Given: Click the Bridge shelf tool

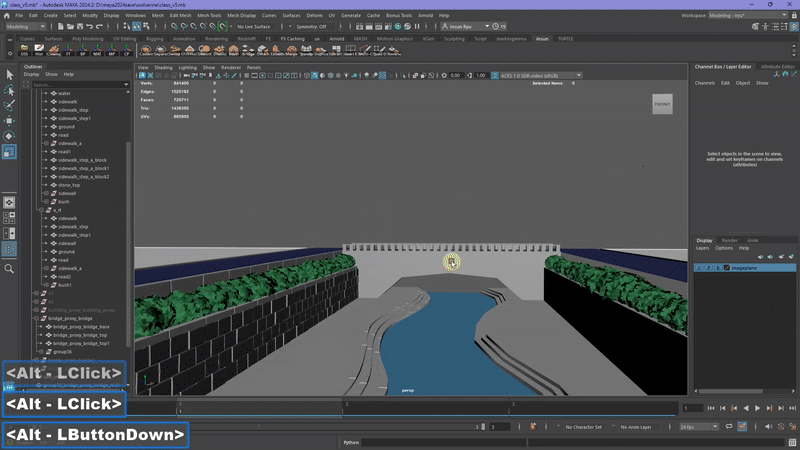Looking at the screenshot, I should 248,50.
